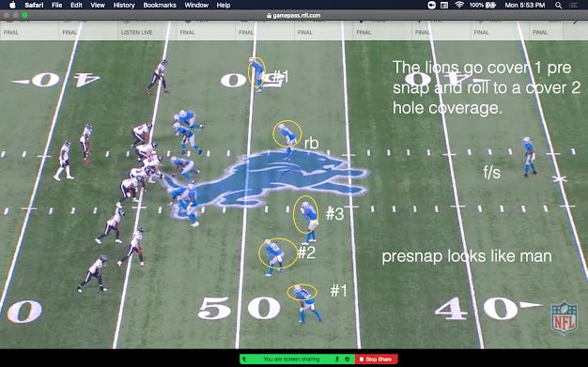Click the padlock icon in the address bar

coord(269,15)
